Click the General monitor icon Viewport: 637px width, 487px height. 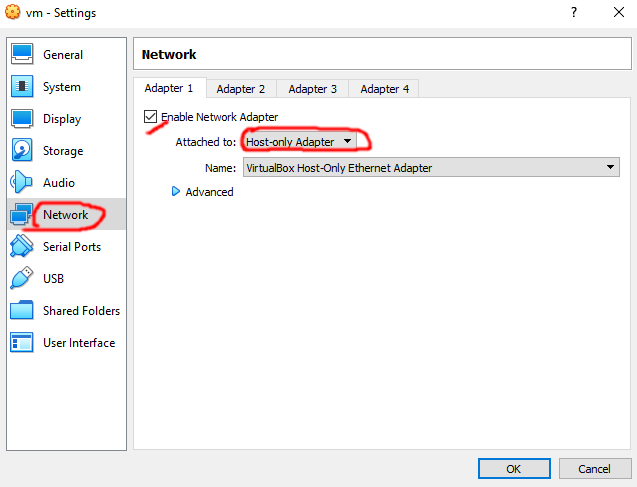tap(22, 54)
